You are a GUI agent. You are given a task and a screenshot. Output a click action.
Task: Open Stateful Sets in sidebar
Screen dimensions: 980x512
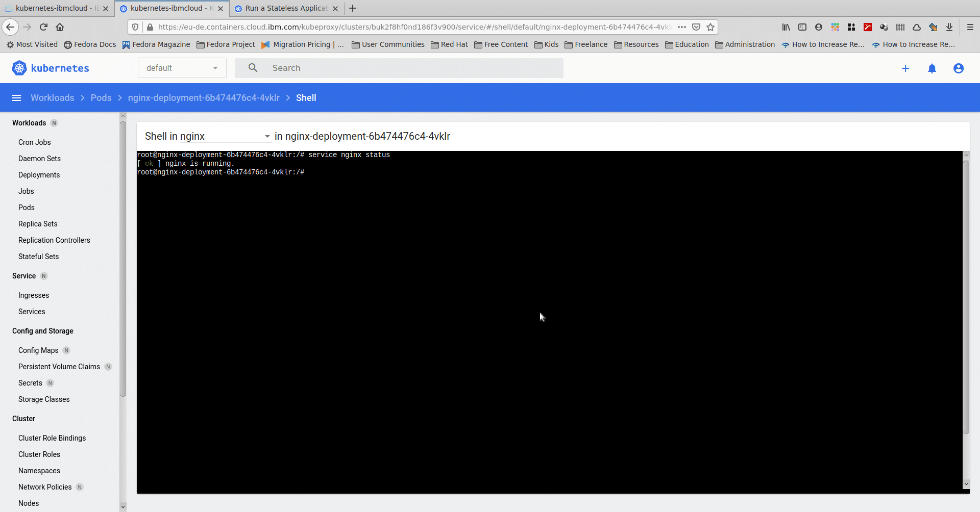[38, 257]
